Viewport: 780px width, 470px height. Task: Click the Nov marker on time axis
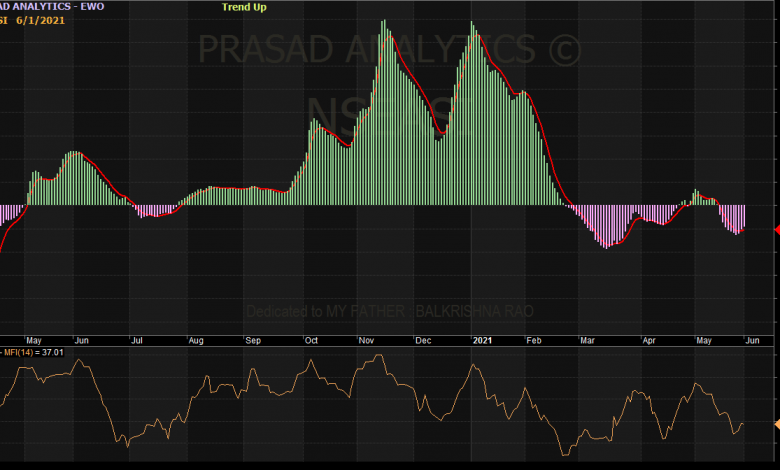(366, 341)
